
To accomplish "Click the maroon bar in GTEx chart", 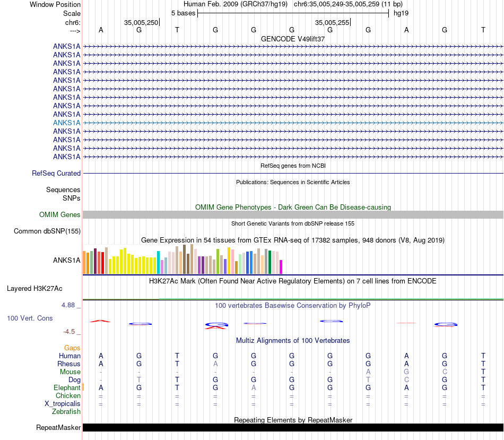I will coord(95,261).
